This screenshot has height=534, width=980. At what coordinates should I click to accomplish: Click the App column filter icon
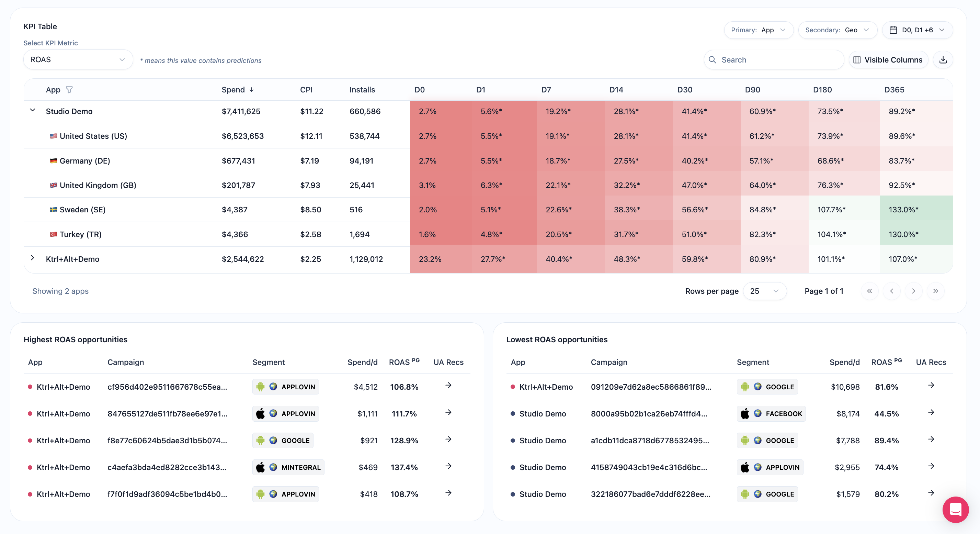click(69, 90)
